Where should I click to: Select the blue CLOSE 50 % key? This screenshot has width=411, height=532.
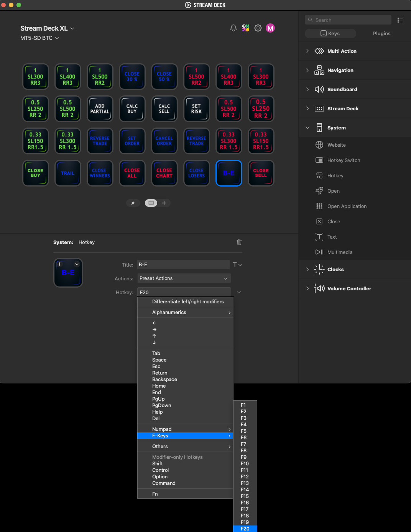164,77
